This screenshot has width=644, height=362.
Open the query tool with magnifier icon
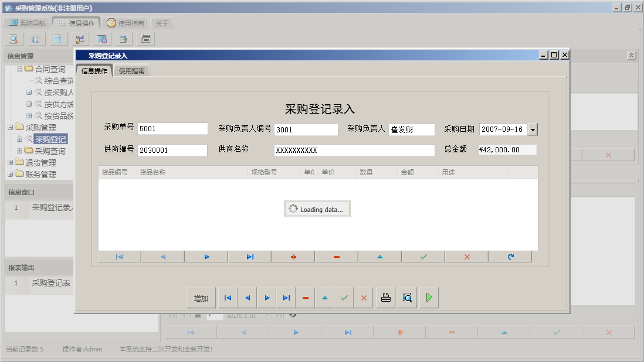pyautogui.click(x=13, y=39)
